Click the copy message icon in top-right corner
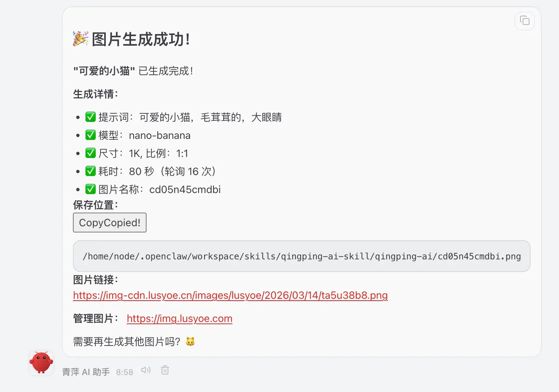 [x=524, y=21]
